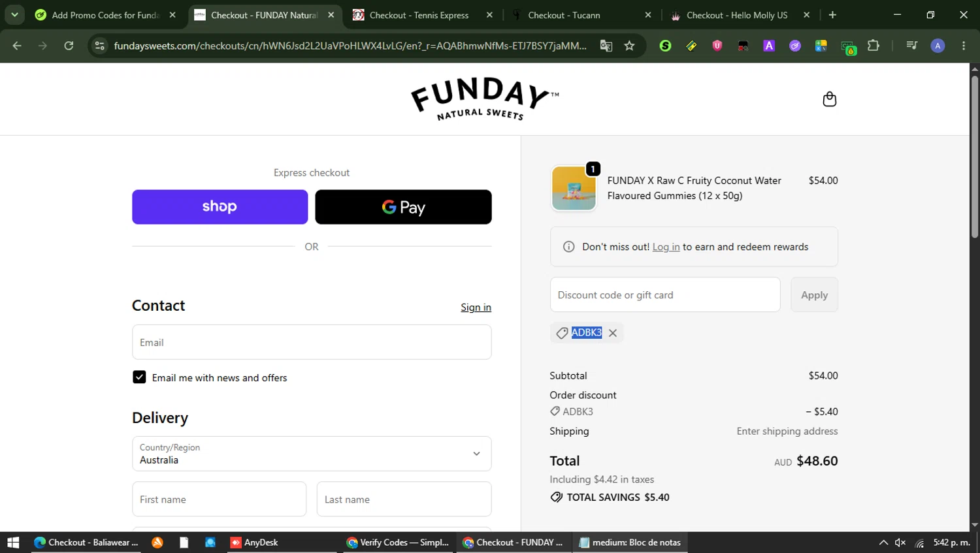Click the 5:42 p. m. taskbar clock
This screenshot has width=980, height=553.
coord(952,543)
